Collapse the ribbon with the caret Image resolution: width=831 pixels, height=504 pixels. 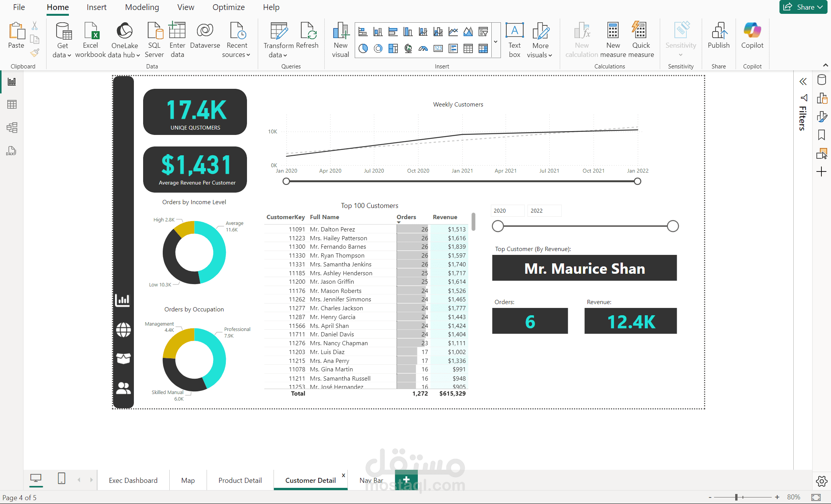825,65
